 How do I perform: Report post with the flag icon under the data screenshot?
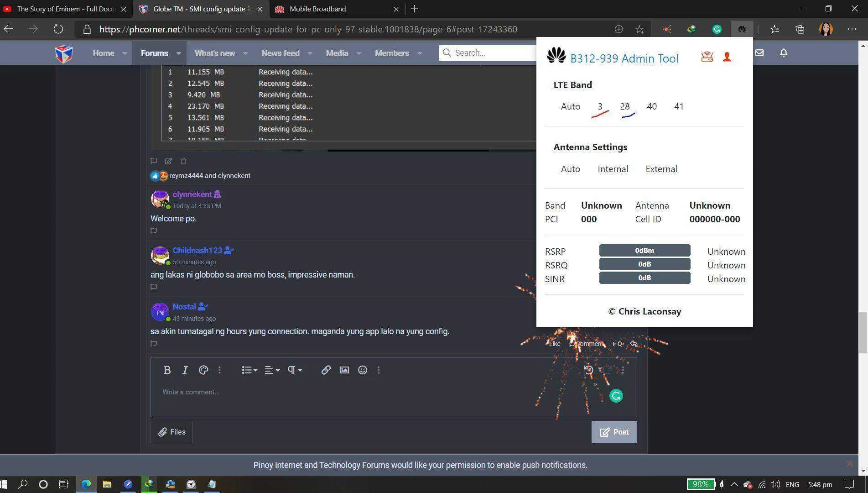click(154, 161)
